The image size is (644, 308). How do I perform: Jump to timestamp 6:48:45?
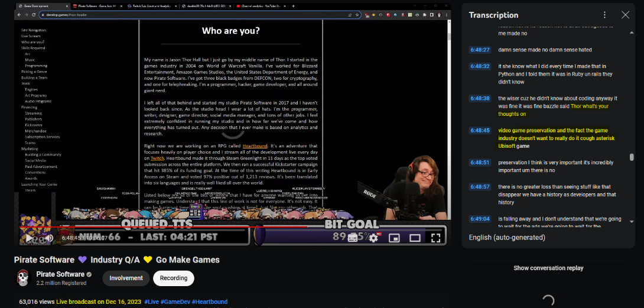point(480,131)
